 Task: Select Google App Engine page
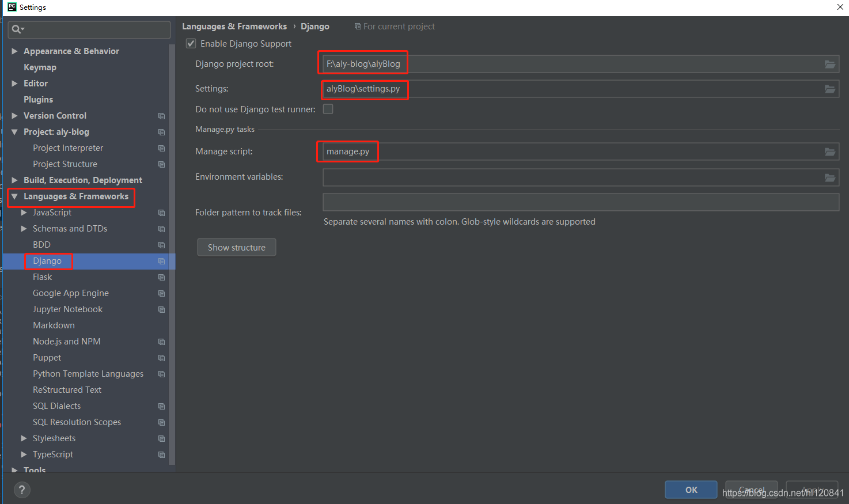click(x=71, y=293)
